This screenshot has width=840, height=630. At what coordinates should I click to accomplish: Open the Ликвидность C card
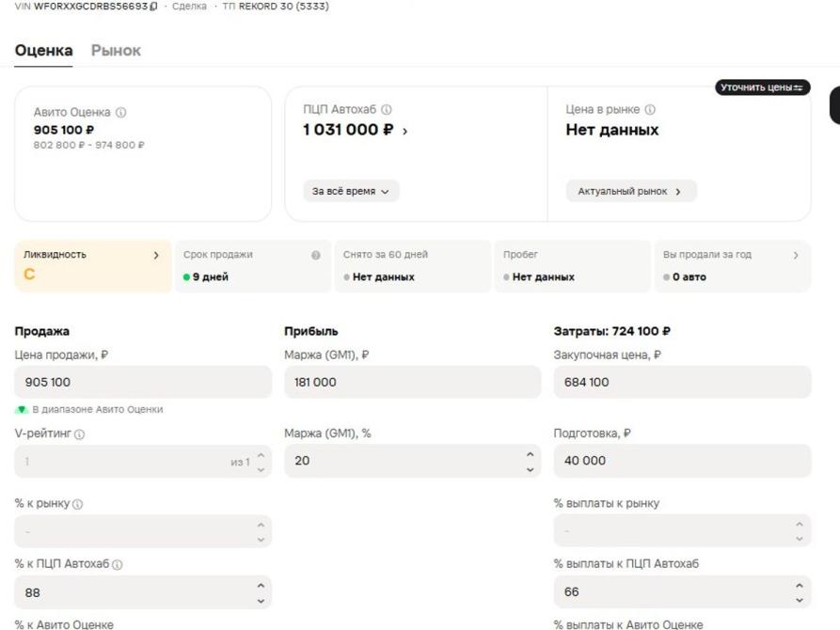click(93, 266)
